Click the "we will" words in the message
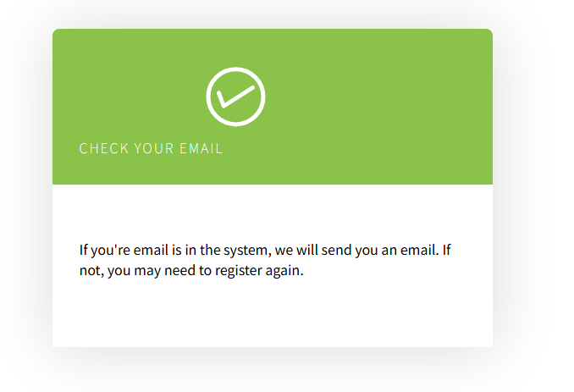The height and width of the screenshot is (392, 574). (x=296, y=251)
